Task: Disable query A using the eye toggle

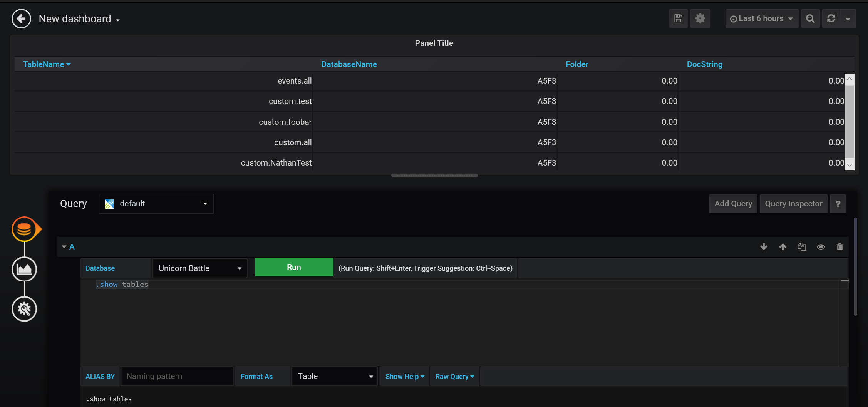Action: [x=821, y=246]
